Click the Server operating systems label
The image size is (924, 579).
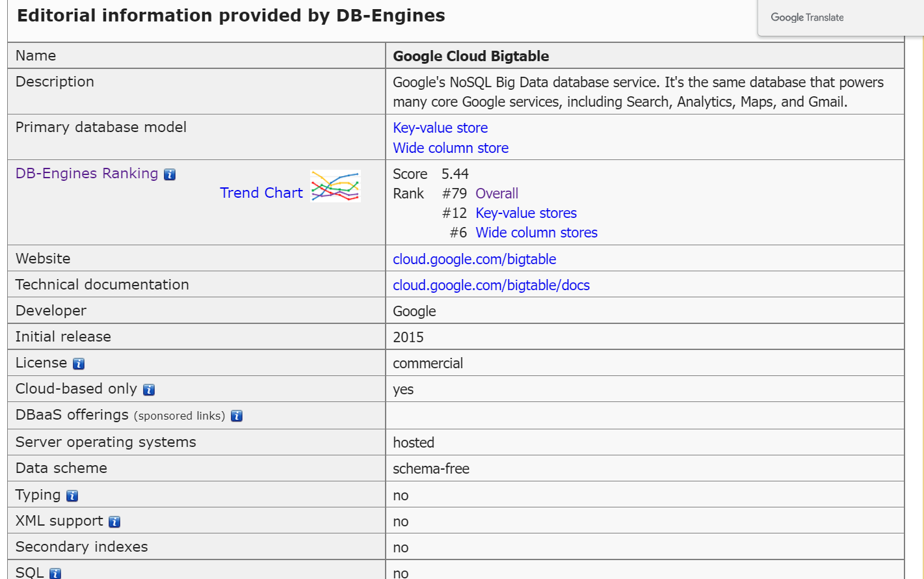pos(105,442)
